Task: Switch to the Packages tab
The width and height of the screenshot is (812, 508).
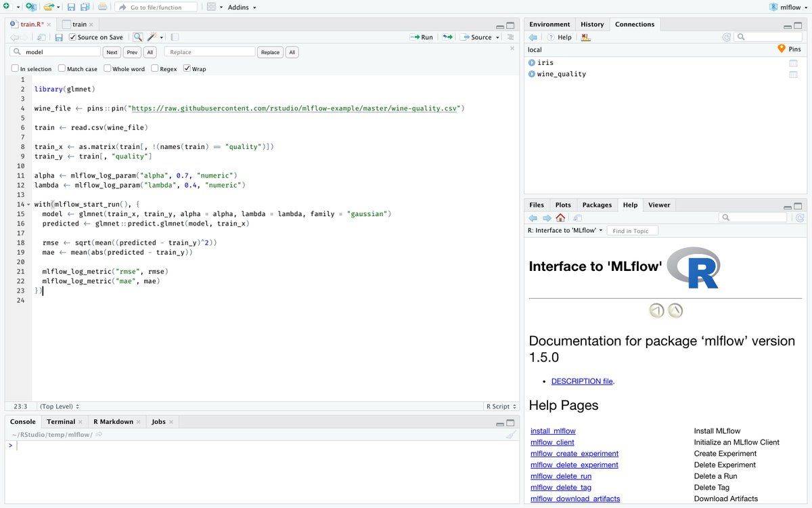Action: coord(597,205)
